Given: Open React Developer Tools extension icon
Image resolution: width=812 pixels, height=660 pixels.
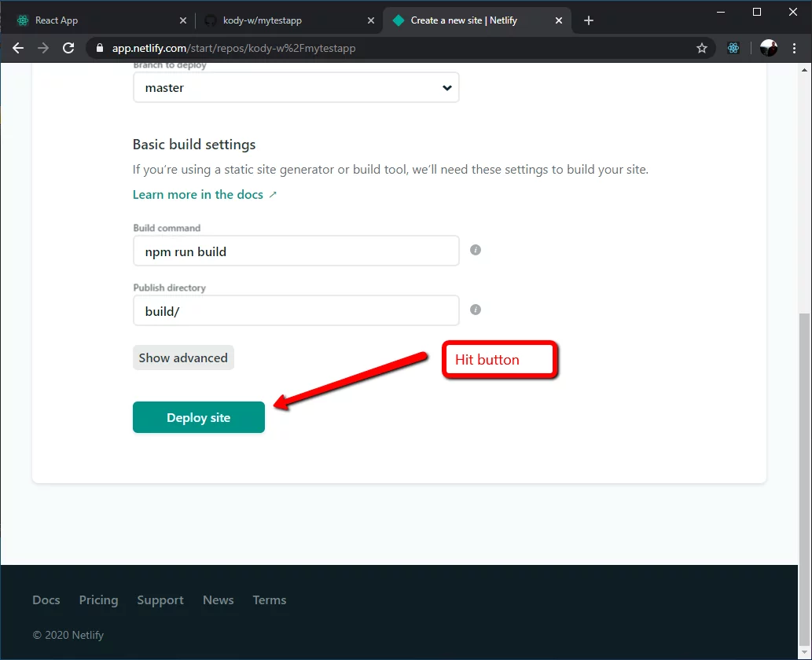Looking at the screenshot, I should click(733, 48).
